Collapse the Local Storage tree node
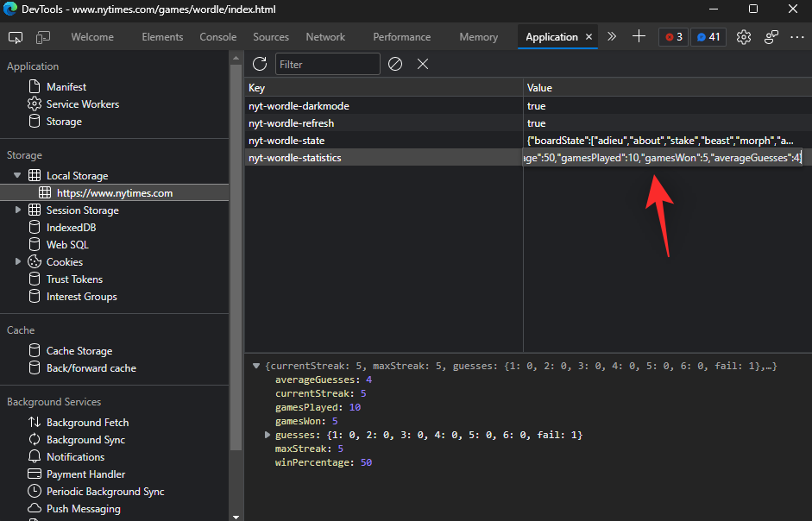 click(x=18, y=176)
